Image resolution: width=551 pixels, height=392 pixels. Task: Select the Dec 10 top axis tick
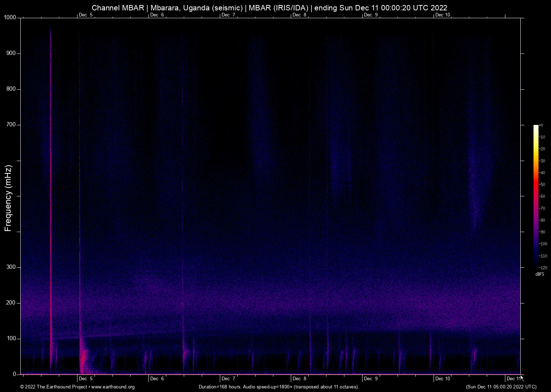pos(443,15)
